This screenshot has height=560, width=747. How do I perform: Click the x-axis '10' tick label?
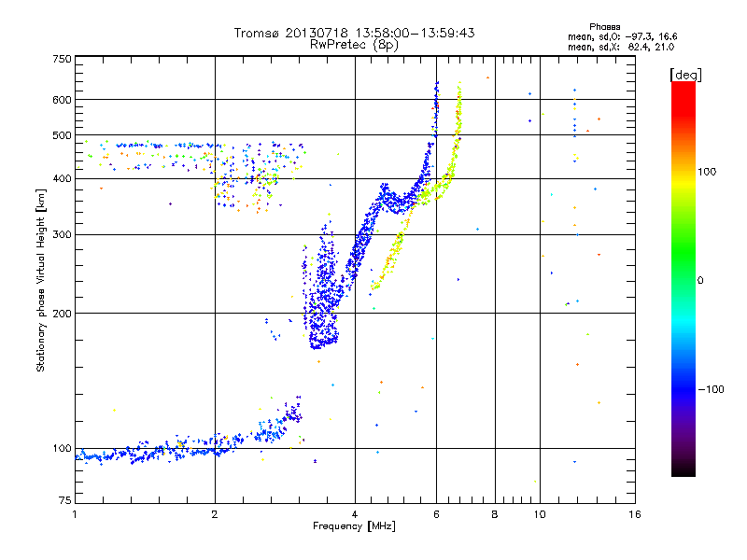coord(540,514)
